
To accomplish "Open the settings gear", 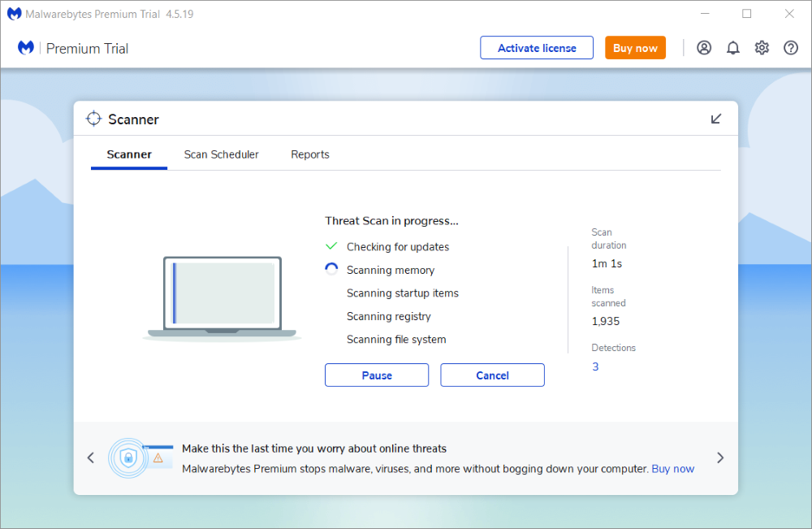I will click(x=762, y=48).
